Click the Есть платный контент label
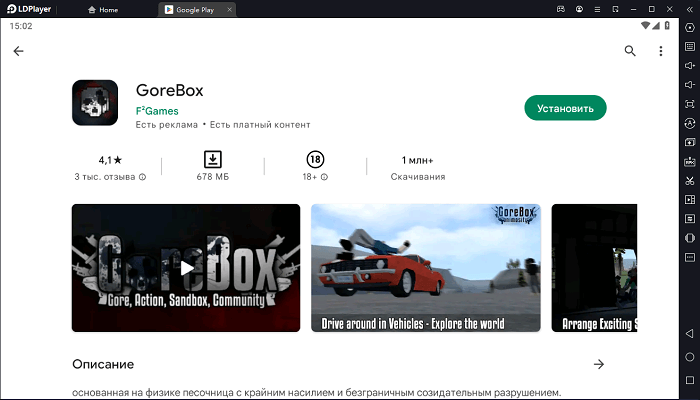This screenshot has height=400, width=700. [260, 125]
